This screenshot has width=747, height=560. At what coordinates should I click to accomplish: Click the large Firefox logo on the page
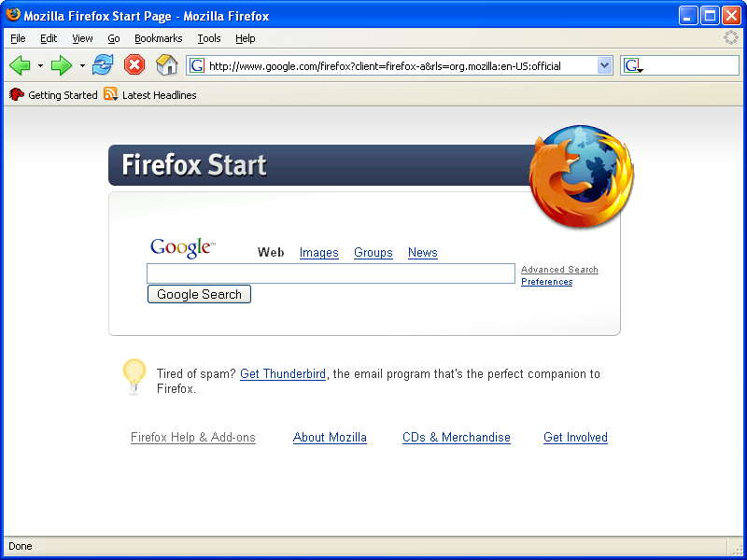pyautogui.click(x=581, y=174)
